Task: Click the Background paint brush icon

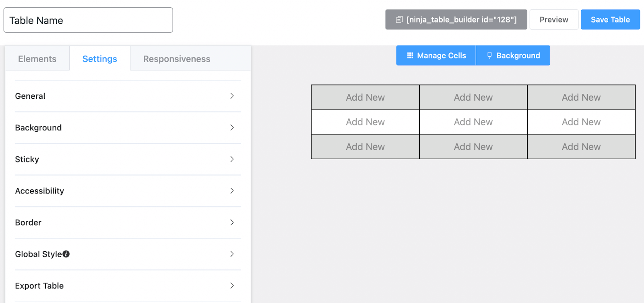Action: pyautogui.click(x=489, y=56)
